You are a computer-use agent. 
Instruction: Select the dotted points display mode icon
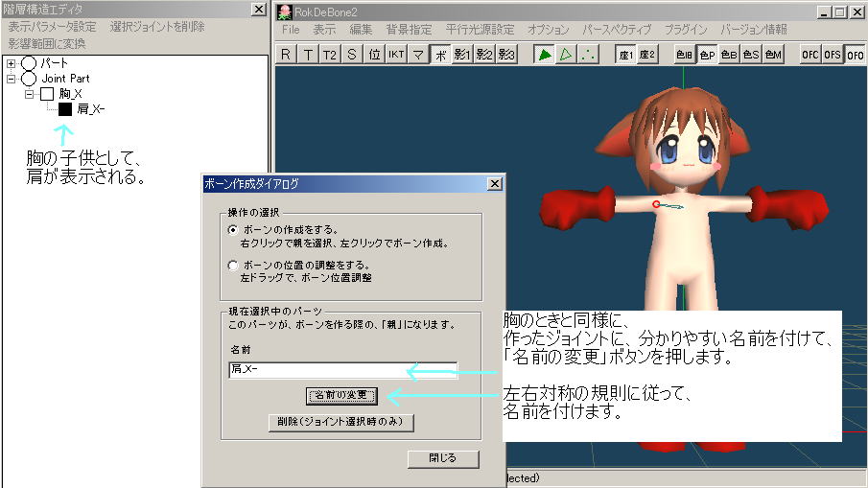point(587,55)
